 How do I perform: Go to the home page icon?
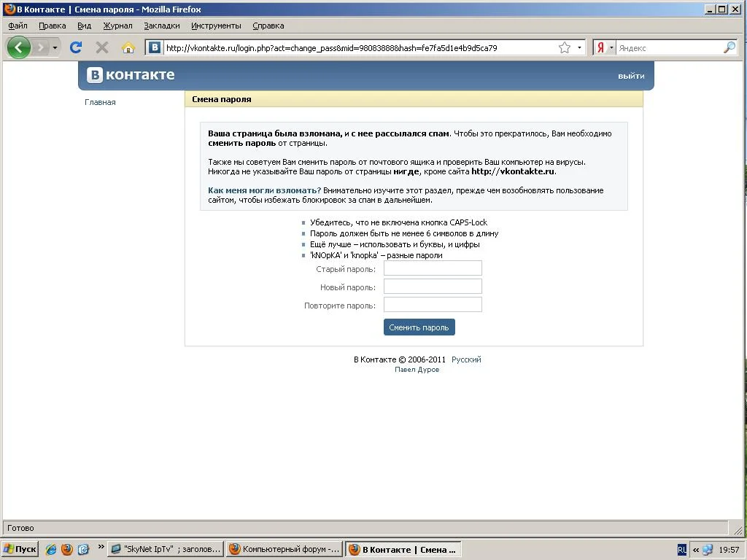[128, 47]
